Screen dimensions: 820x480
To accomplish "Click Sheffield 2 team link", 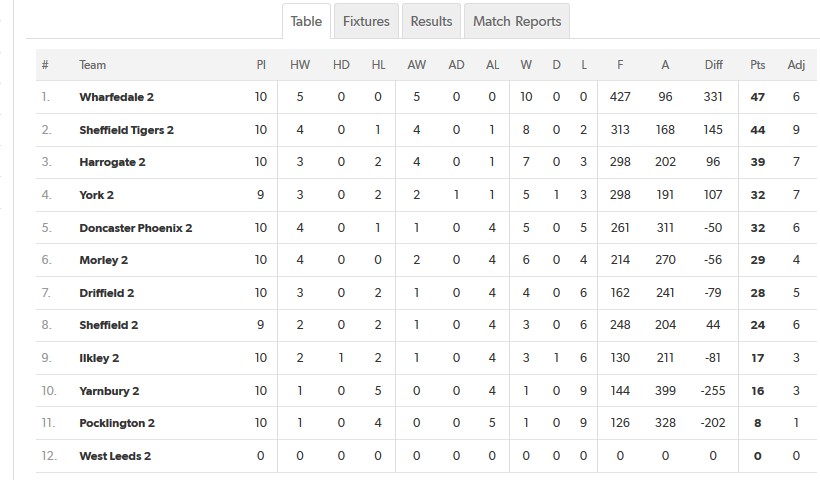I will coord(109,325).
